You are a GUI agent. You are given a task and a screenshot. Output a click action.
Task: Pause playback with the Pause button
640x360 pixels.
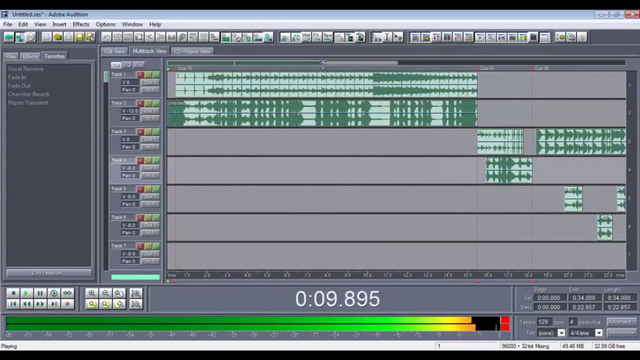click(40, 293)
